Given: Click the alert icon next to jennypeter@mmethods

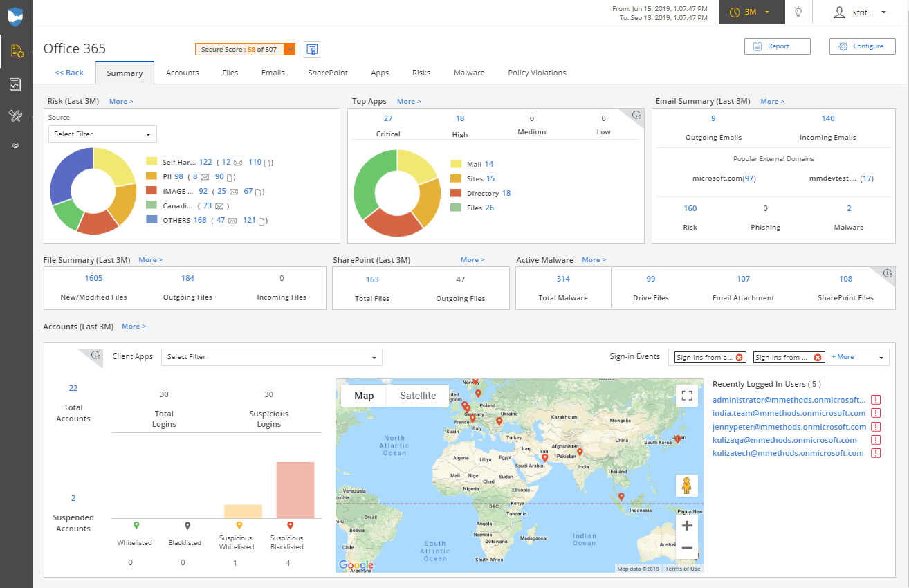Looking at the screenshot, I should pyautogui.click(x=876, y=427).
